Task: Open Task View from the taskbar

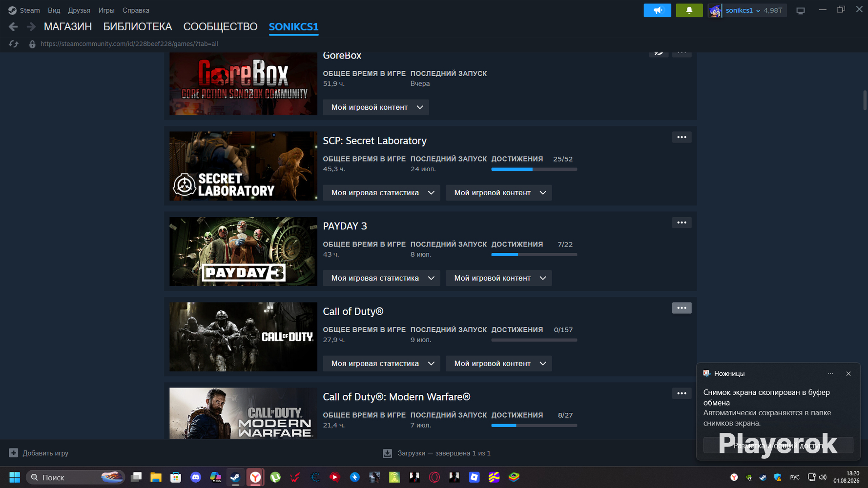Action: 136,477
